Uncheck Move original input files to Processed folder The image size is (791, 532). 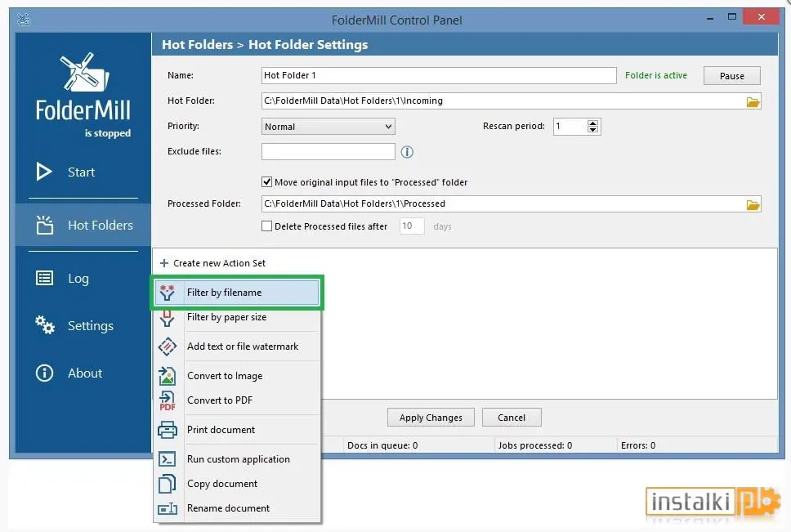(x=267, y=182)
